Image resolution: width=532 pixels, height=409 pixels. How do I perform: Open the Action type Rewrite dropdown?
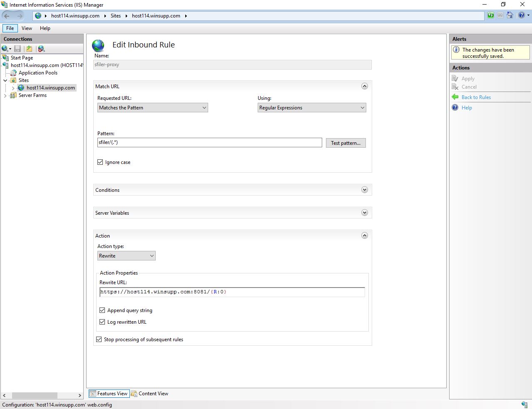(x=126, y=256)
